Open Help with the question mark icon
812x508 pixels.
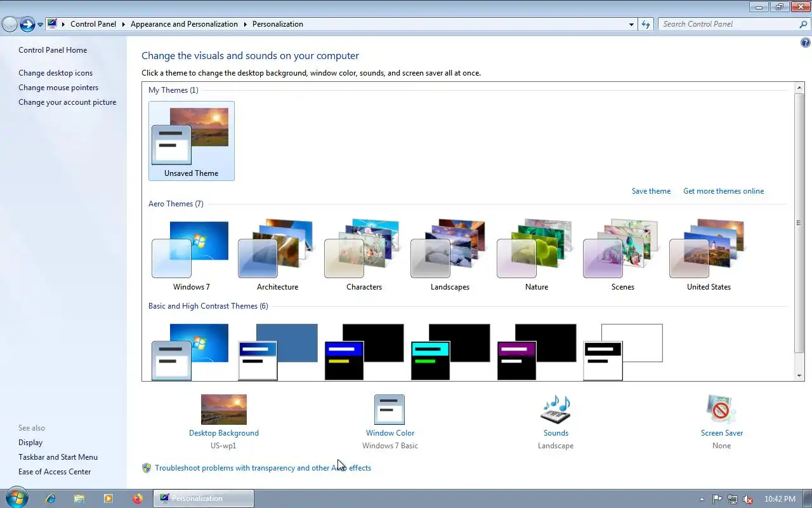coord(806,43)
